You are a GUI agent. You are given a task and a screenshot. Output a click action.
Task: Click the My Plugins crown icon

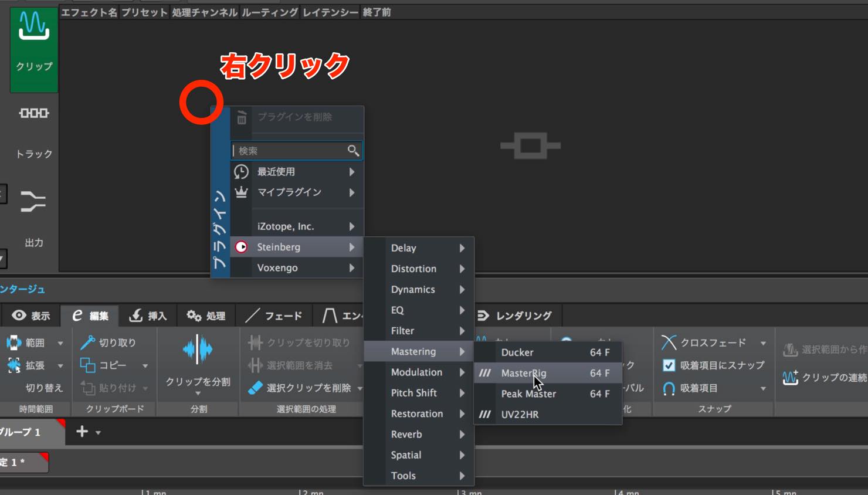coord(241,192)
